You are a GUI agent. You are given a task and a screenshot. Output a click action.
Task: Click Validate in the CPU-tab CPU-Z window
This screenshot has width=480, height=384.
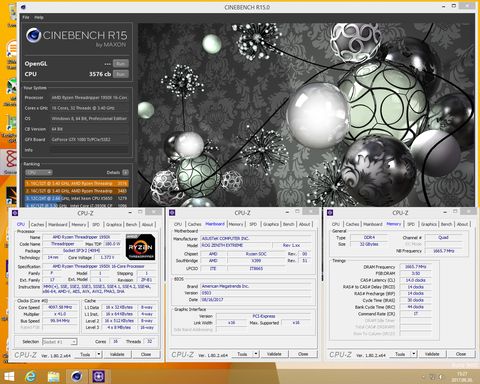click(x=117, y=354)
